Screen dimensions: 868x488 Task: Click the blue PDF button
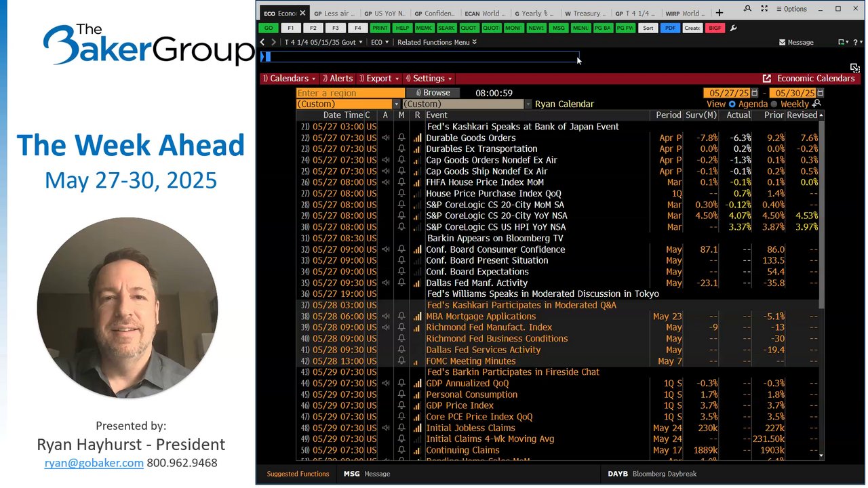(670, 28)
